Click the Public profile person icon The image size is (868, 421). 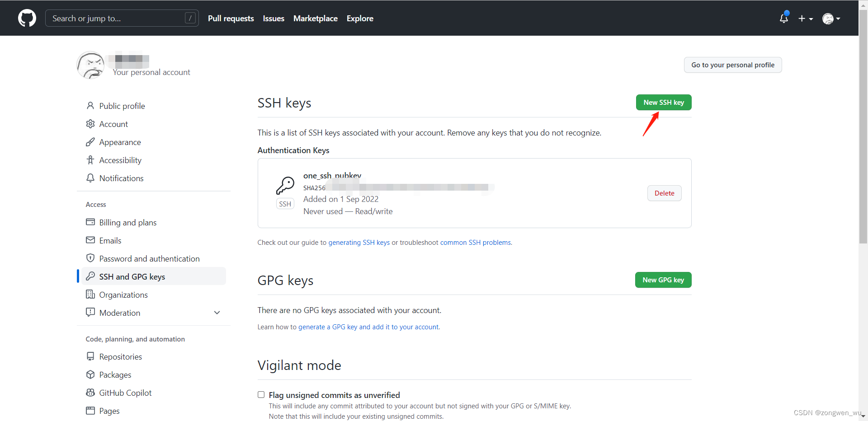90,106
